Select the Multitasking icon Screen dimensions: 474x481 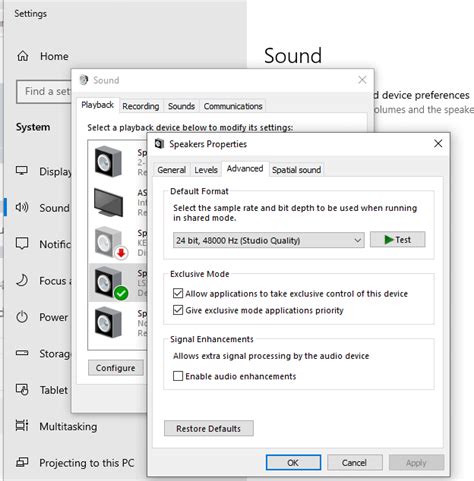click(22, 426)
